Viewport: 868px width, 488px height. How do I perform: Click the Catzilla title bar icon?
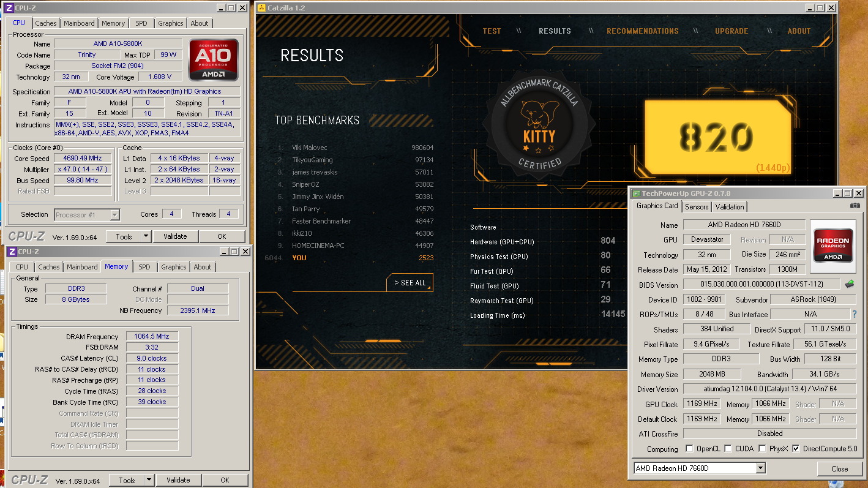pos(261,8)
